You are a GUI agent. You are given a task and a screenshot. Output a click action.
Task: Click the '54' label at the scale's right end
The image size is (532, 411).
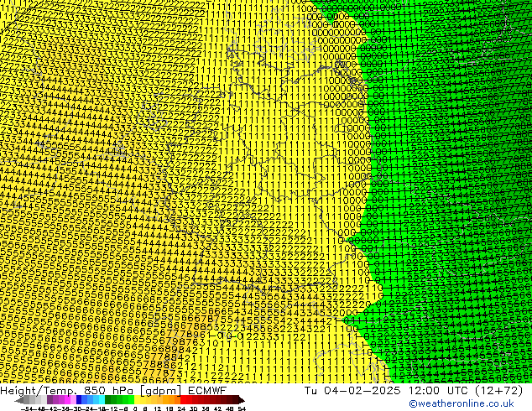pos(242,408)
